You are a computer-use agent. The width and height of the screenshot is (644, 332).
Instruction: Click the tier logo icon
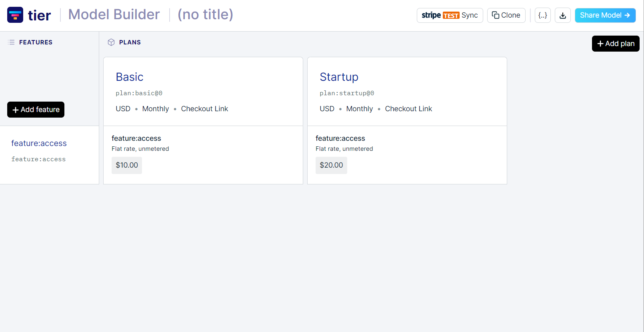15,15
